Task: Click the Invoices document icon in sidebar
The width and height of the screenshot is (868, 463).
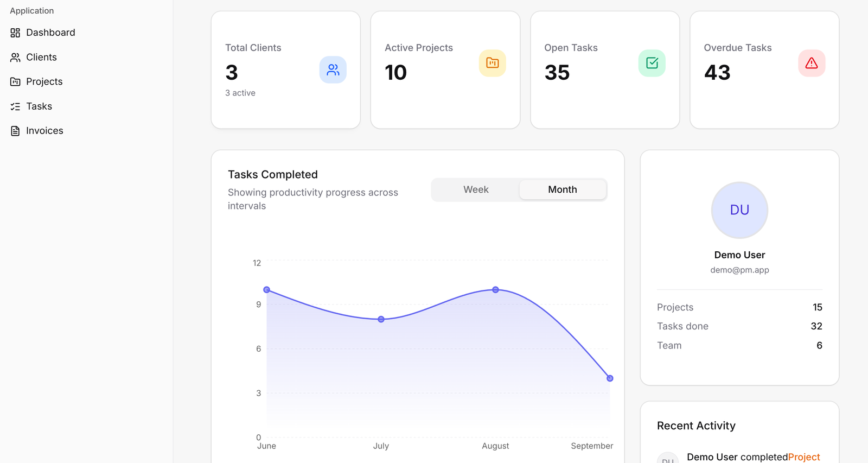Action: [x=15, y=131]
